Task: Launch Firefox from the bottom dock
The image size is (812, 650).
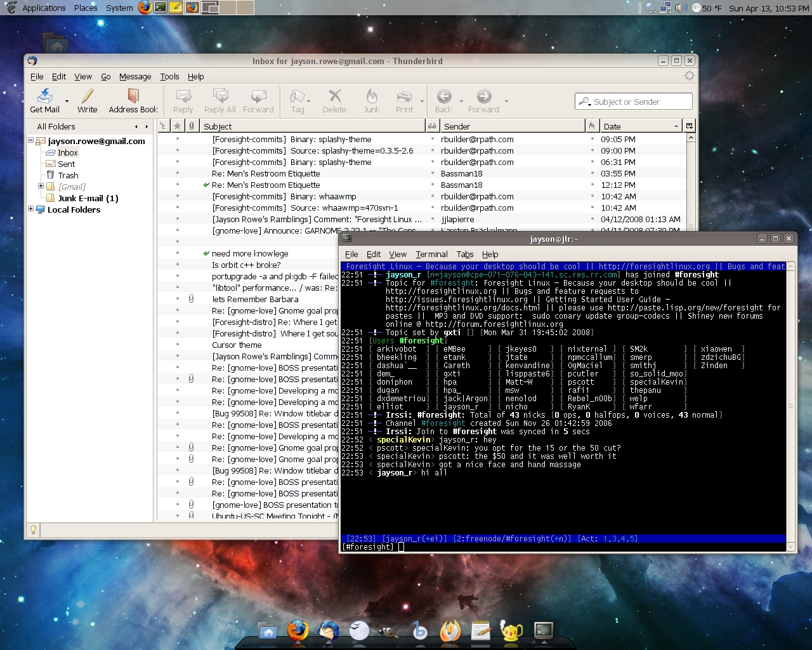Action: 298,630
